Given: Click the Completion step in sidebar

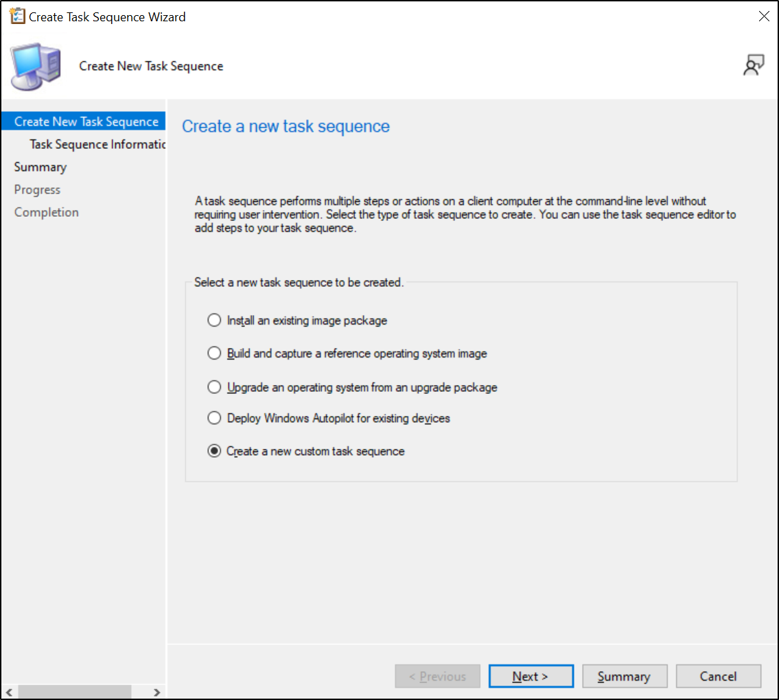Looking at the screenshot, I should coord(46,212).
